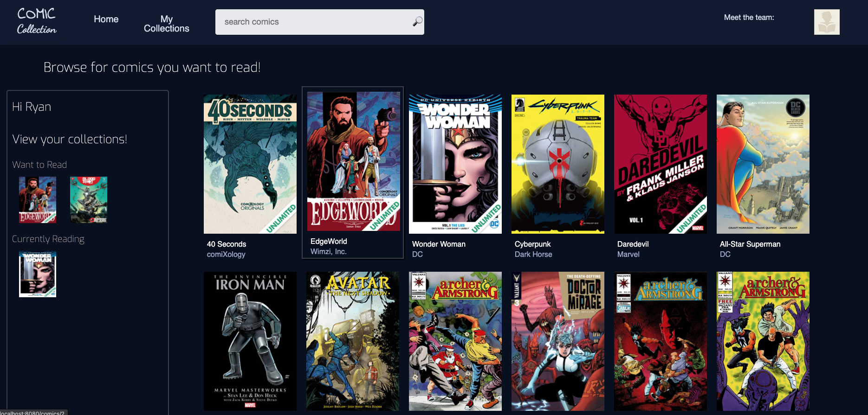Click the Currently Reading heading
The image size is (868, 415).
coord(48,239)
